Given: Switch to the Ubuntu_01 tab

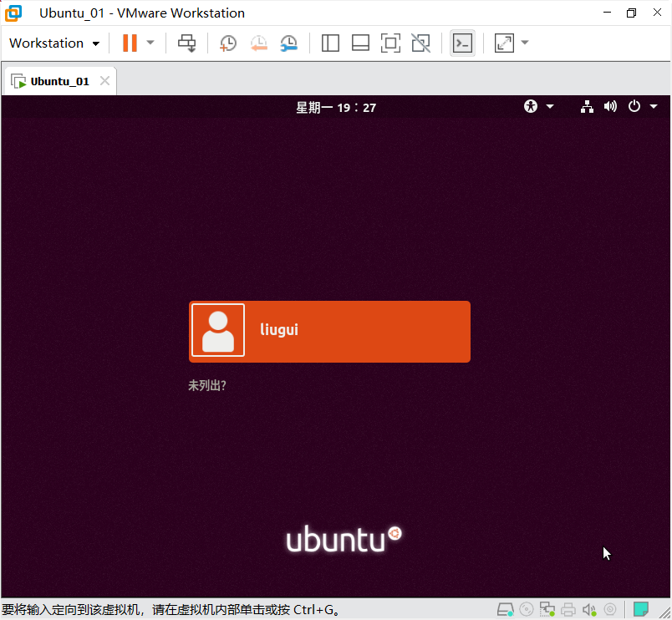Looking at the screenshot, I should [59, 81].
